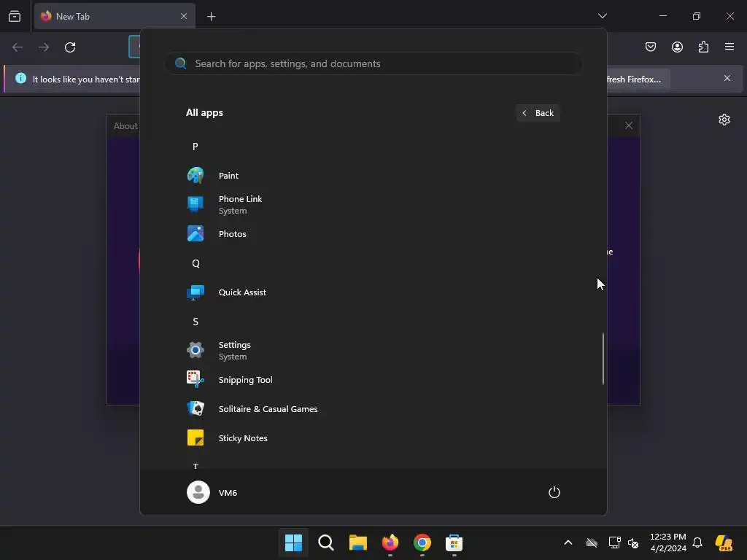
Task: Click the VM6 user avatar
Action: point(198,492)
